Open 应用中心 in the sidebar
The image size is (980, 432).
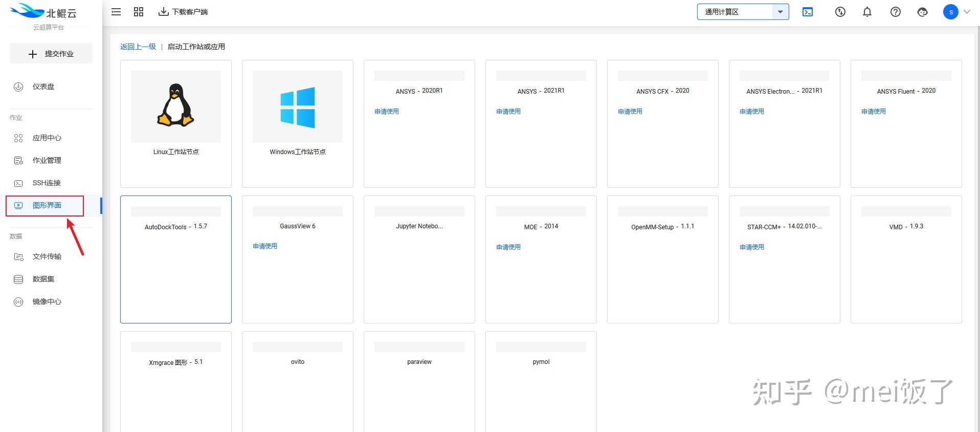[x=47, y=138]
